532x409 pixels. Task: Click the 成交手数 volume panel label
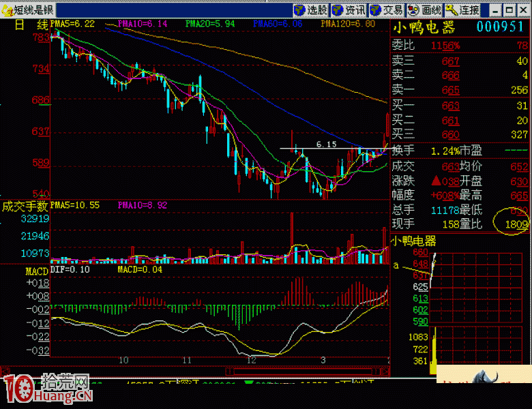[x=25, y=206]
